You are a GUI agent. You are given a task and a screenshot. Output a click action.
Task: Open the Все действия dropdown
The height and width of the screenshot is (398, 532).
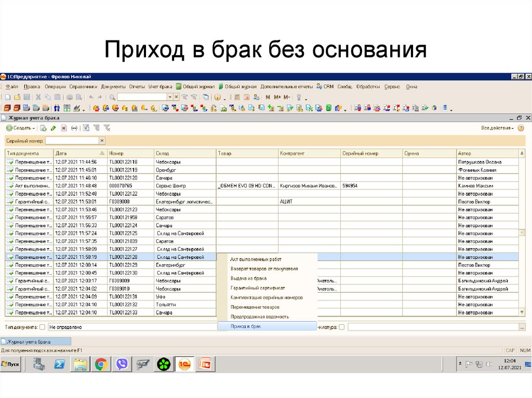(497, 128)
